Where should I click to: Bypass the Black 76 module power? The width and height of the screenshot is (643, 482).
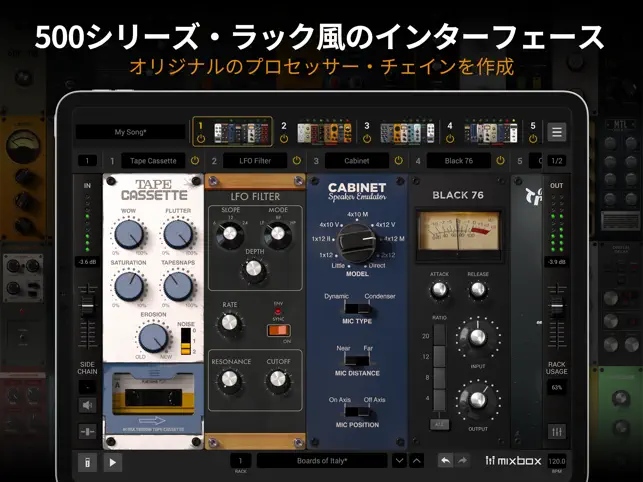[500, 161]
